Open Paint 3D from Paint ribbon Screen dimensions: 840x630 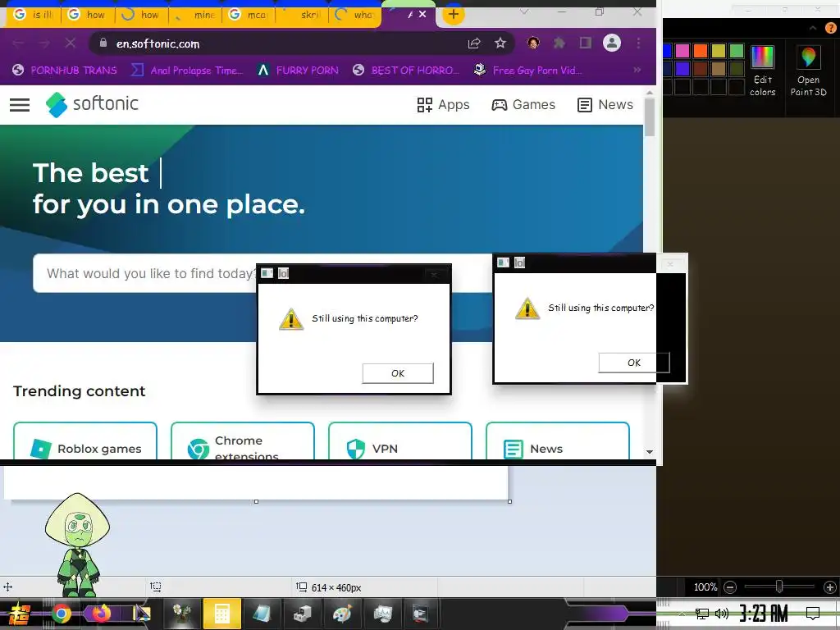[x=808, y=71]
